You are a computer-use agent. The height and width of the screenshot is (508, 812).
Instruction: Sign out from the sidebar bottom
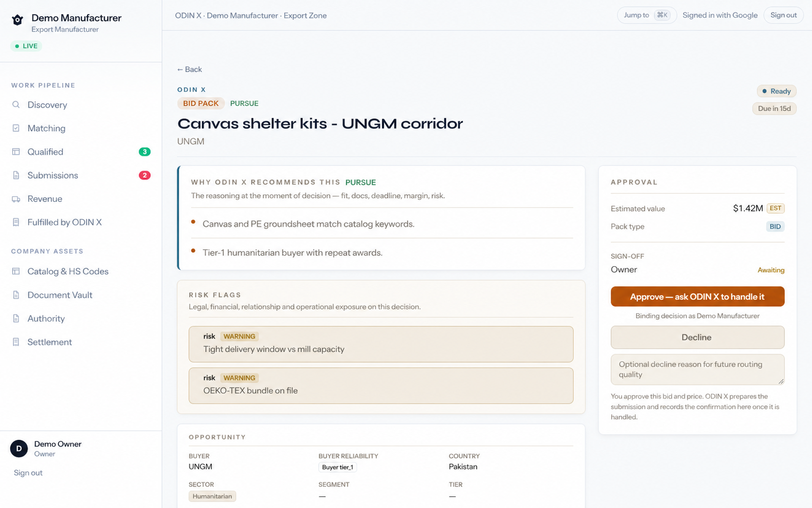(x=28, y=473)
